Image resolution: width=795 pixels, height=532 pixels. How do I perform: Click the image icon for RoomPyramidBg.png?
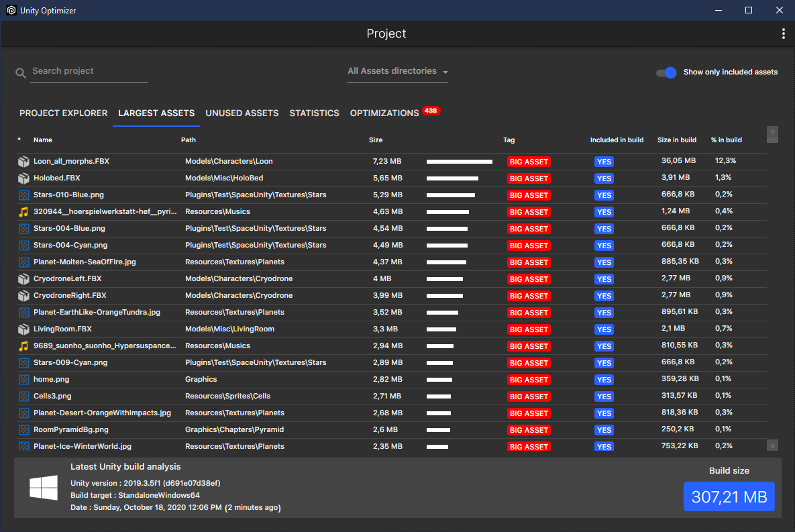[23, 429]
